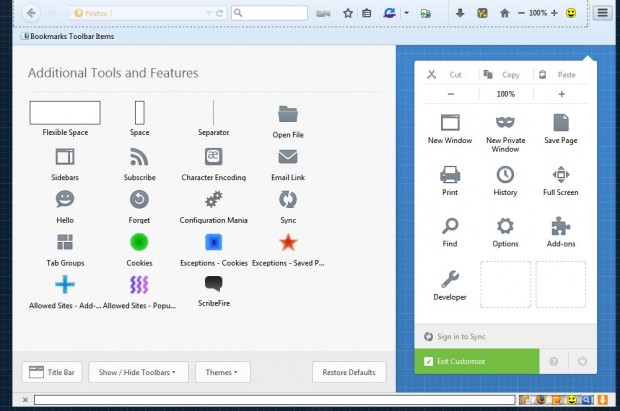
Task: Click the toolbar search field
Action: pos(270,13)
